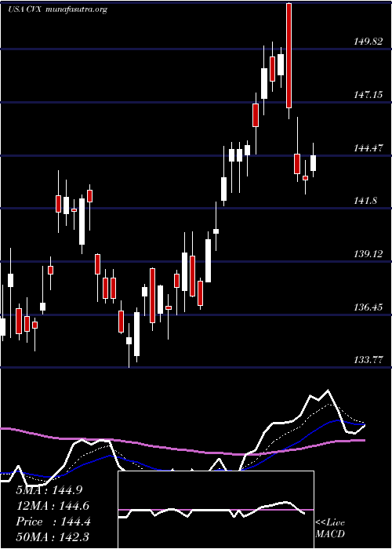Click the 149.82 price level label
This screenshot has width=392, height=549.
pyautogui.click(x=368, y=42)
